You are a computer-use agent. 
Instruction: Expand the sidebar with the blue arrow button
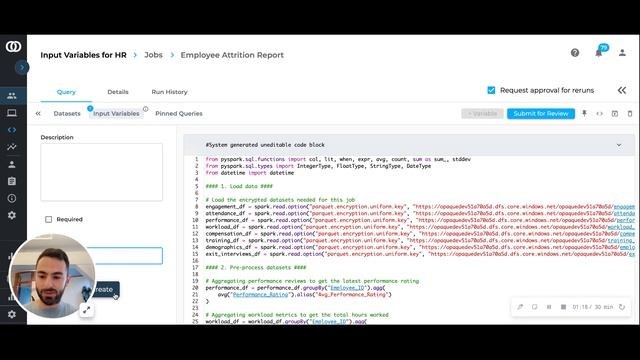click(x=22, y=67)
